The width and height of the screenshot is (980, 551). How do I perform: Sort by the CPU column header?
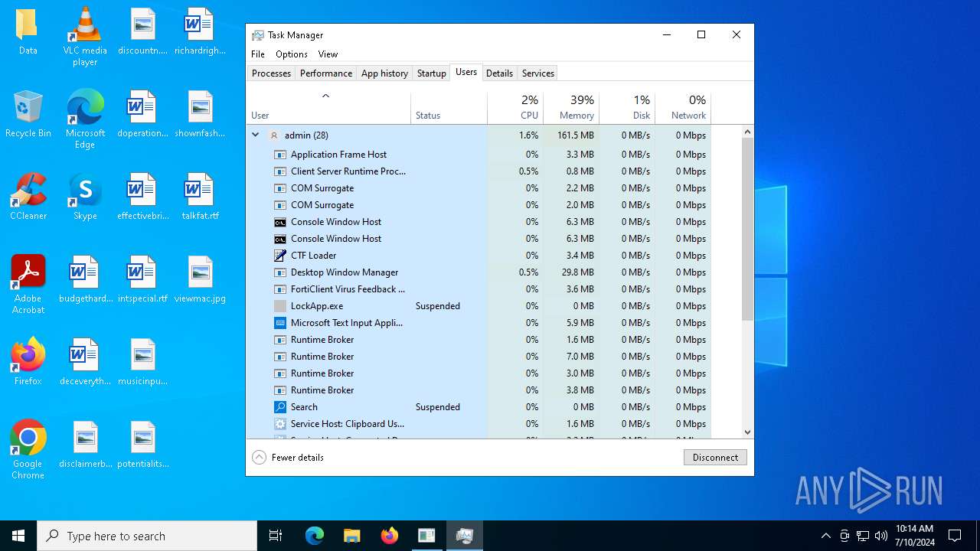click(x=515, y=107)
